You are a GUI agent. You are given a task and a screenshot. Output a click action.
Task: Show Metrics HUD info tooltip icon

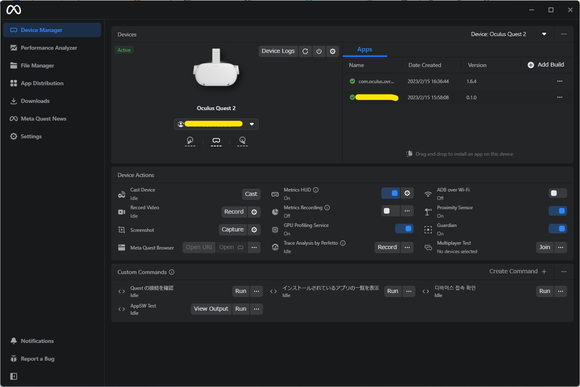pos(316,190)
